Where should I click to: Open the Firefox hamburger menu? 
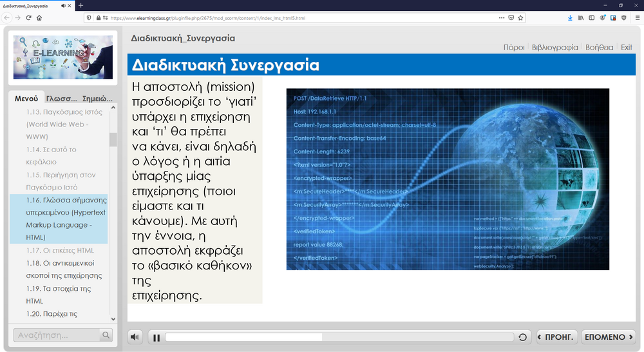click(x=634, y=18)
